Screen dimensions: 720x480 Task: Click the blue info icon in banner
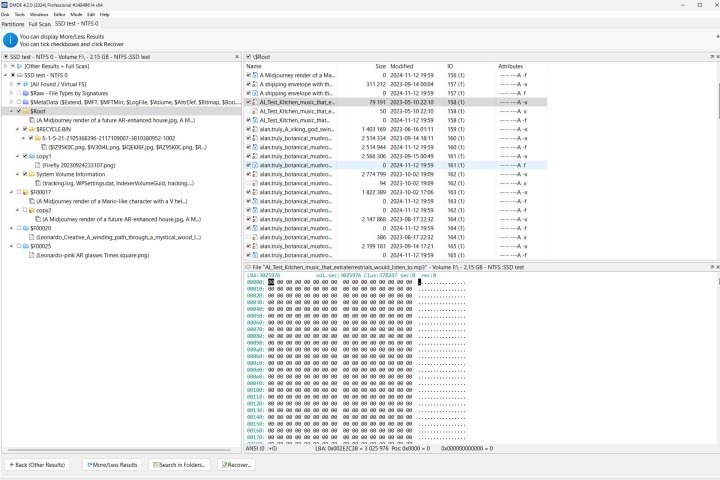tap(9, 40)
